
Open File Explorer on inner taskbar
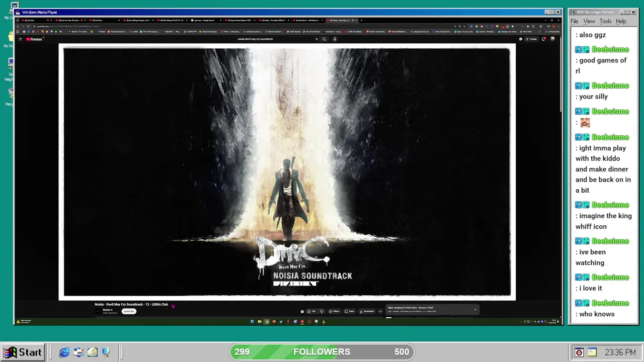tap(260, 322)
